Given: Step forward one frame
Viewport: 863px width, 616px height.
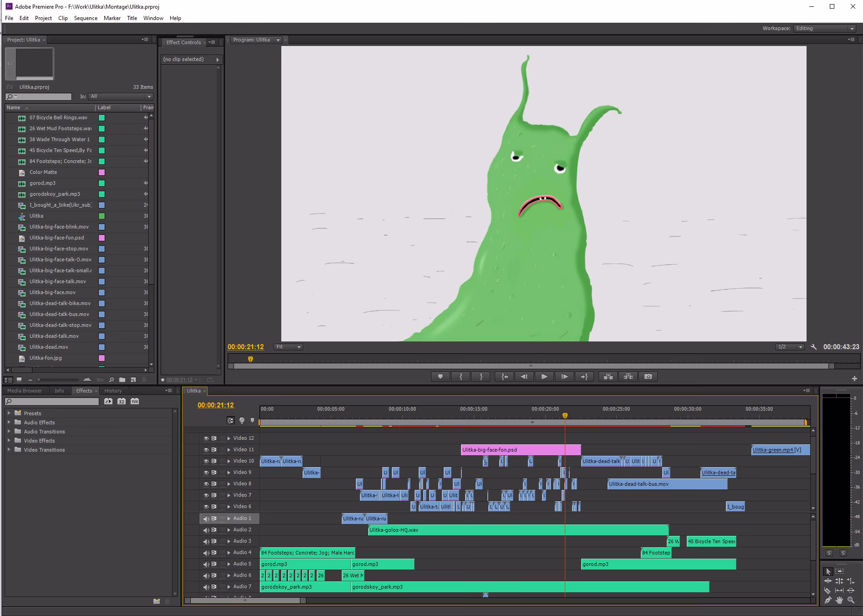Looking at the screenshot, I should [x=564, y=377].
